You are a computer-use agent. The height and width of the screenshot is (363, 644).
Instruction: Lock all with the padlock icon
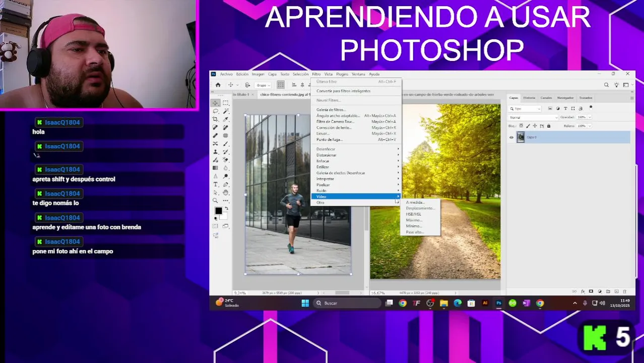[549, 126]
